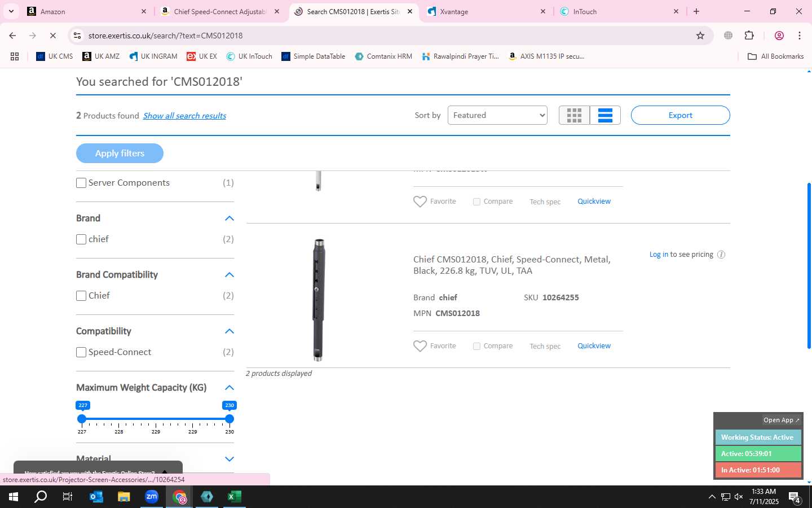Click the maximum weight slider handle at 230
The height and width of the screenshot is (508, 812).
[x=229, y=419]
